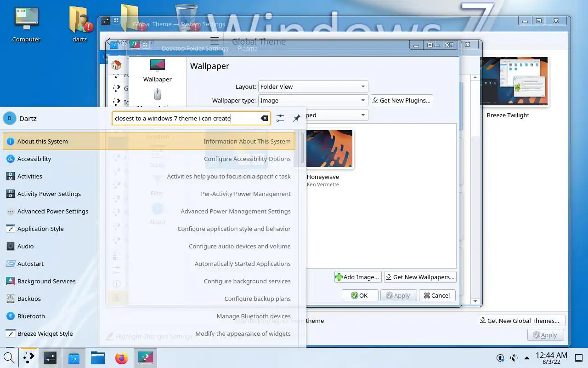Click the Get New Plugins button
This screenshot has height=368, width=588.
(x=401, y=100)
